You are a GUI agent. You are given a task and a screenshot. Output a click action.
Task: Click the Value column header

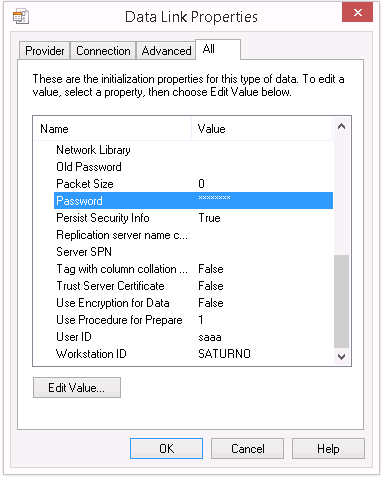click(x=262, y=129)
